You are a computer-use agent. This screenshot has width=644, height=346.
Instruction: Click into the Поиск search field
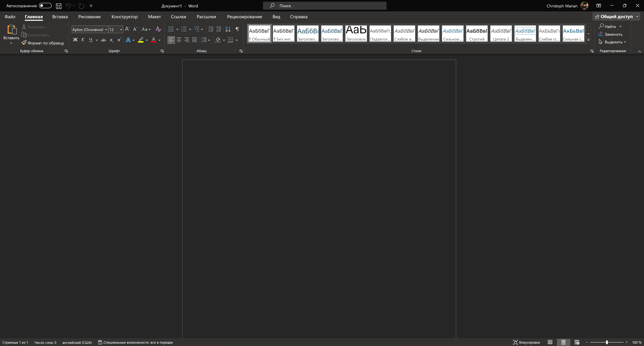[324, 6]
